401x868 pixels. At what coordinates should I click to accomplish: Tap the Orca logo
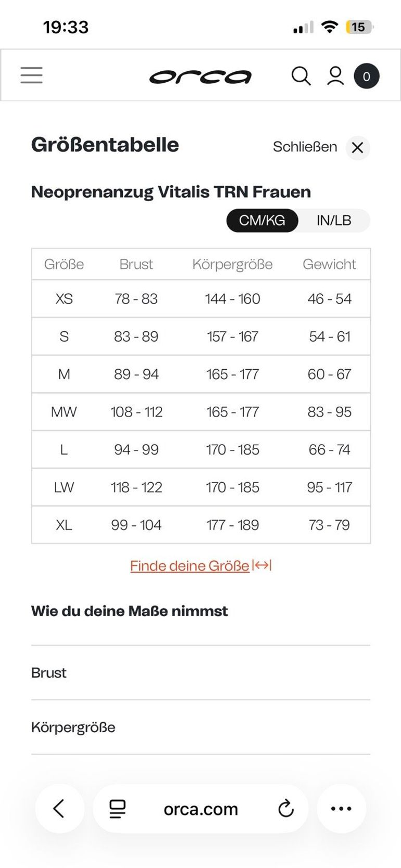point(200,77)
